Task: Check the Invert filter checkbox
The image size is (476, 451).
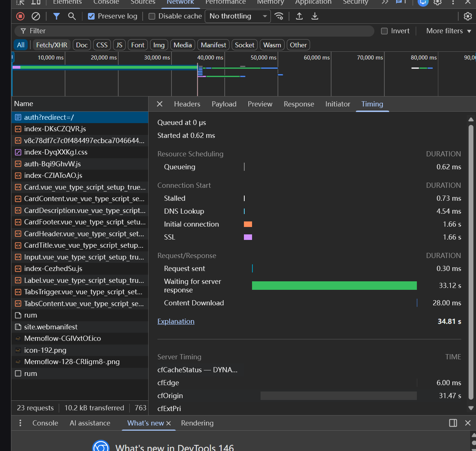Action: click(x=384, y=31)
